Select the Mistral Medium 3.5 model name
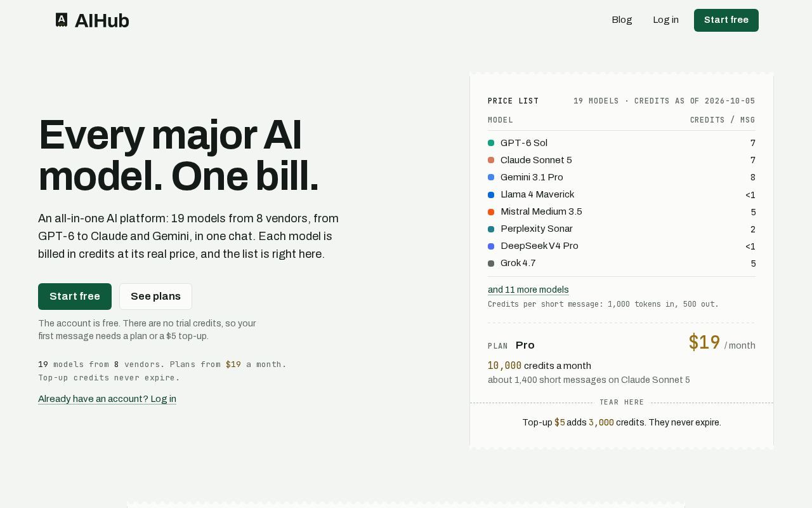 pos(541,211)
